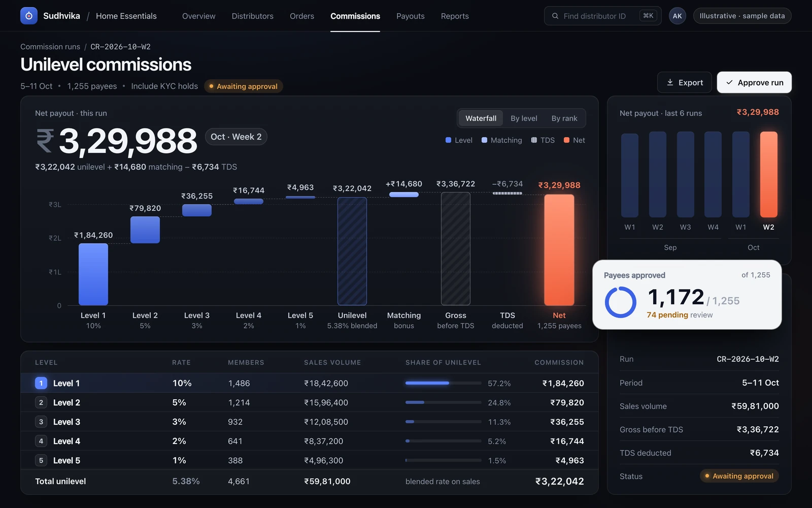Click the search magnifier icon
Viewport: 812px width, 508px height.
[555, 16]
